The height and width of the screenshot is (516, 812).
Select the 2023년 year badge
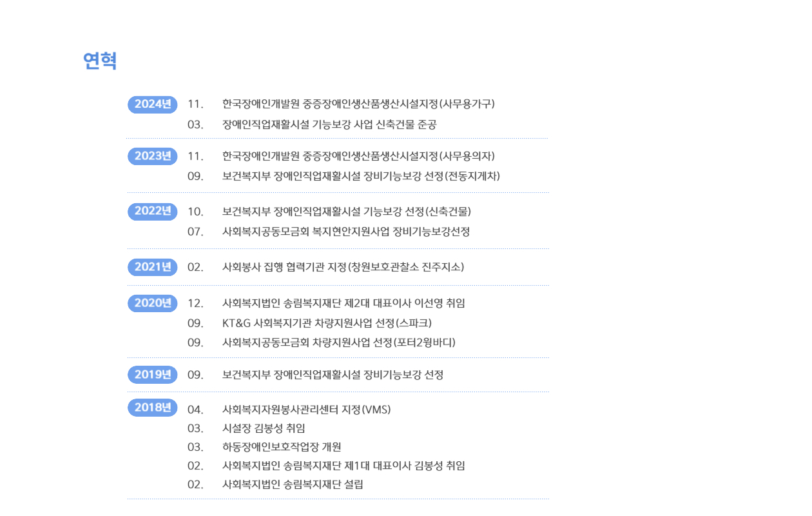152,156
